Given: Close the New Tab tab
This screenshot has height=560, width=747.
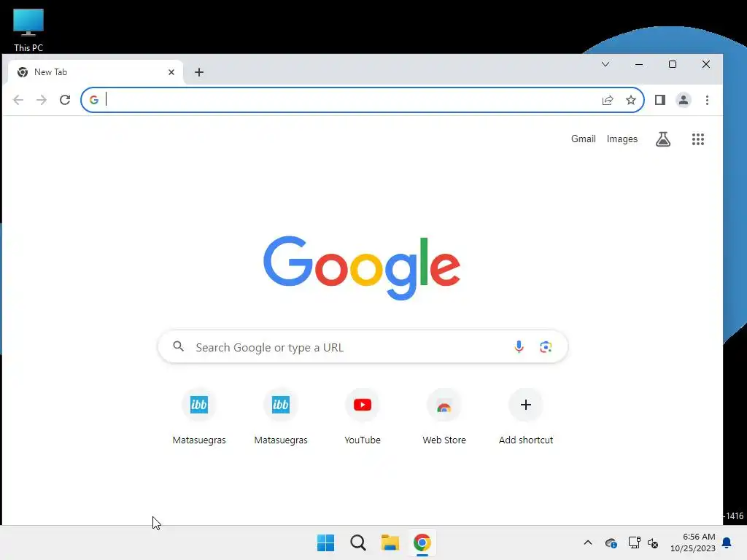Looking at the screenshot, I should (x=171, y=72).
